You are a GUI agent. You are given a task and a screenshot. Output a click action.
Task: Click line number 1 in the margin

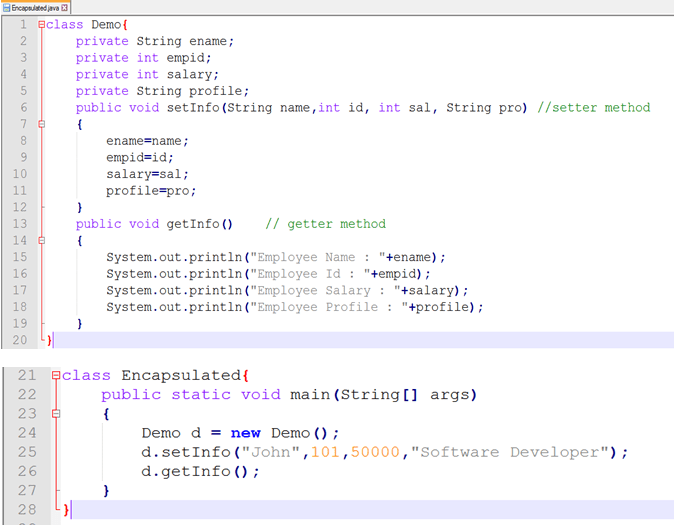23,25
